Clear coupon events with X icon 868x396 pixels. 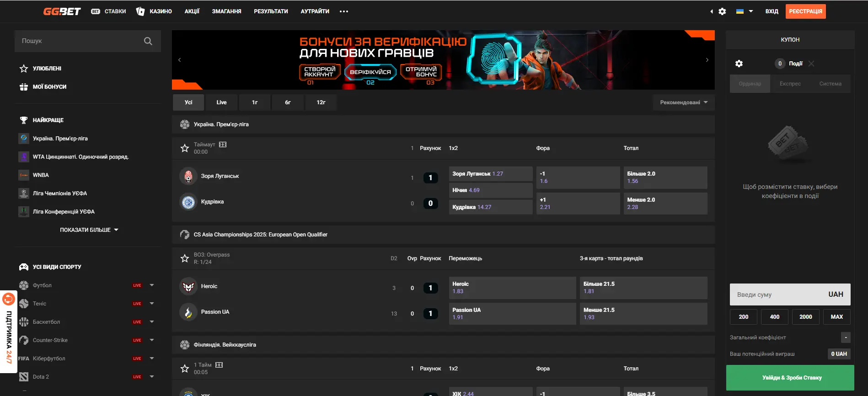(811, 64)
